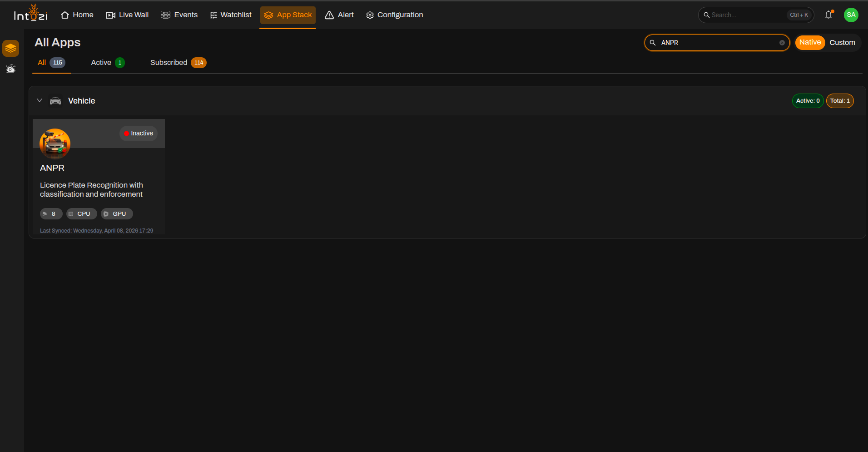Viewport: 868px width, 452px height.
Task: Click the Inactive status badge
Action: tap(139, 134)
